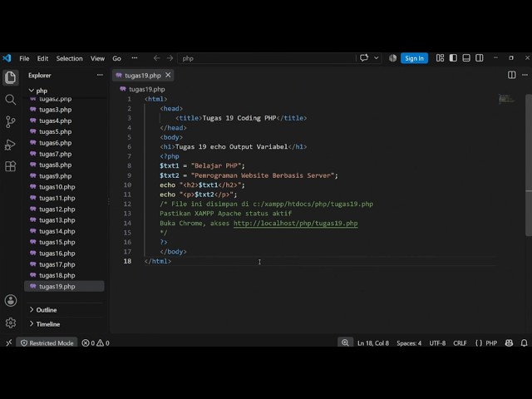Image resolution: width=532 pixels, height=399 pixels.
Task: Open editor More Actions ellipsis
Action: [525, 75]
